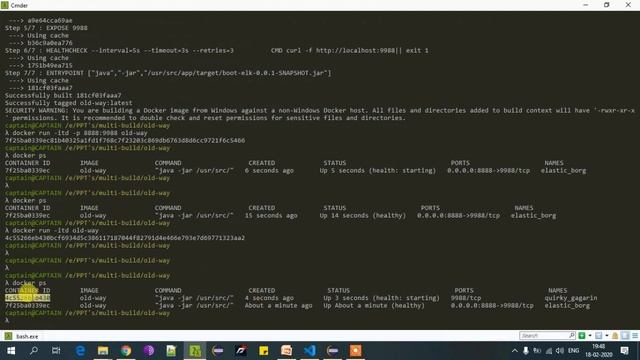Click the long container hash starting with 4c55266eb430bcf
Image resolution: width=640 pixels, height=360 pixels.
pyautogui.click(x=125, y=238)
